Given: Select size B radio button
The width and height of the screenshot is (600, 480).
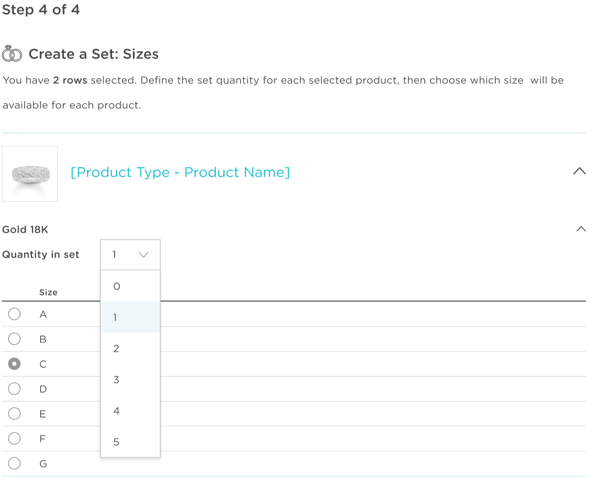Looking at the screenshot, I should [x=14, y=339].
